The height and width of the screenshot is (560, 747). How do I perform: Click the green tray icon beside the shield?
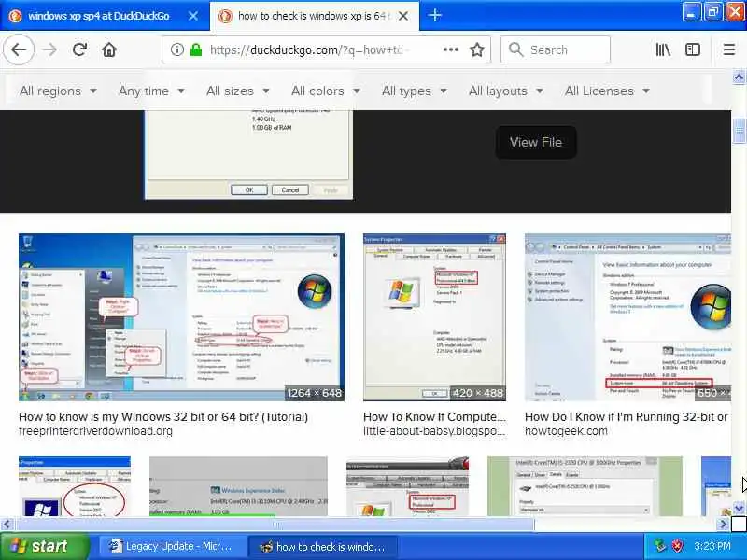tap(659, 546)
